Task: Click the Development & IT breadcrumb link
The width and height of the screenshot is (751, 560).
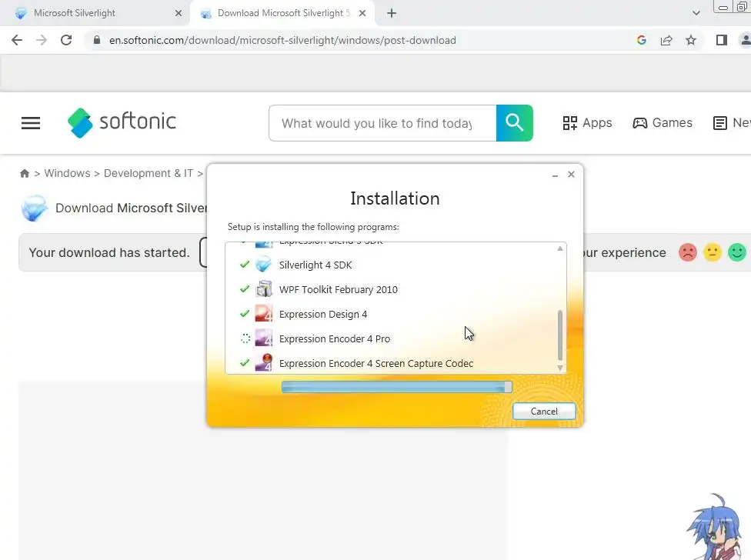Action: [x=149, y=173]
